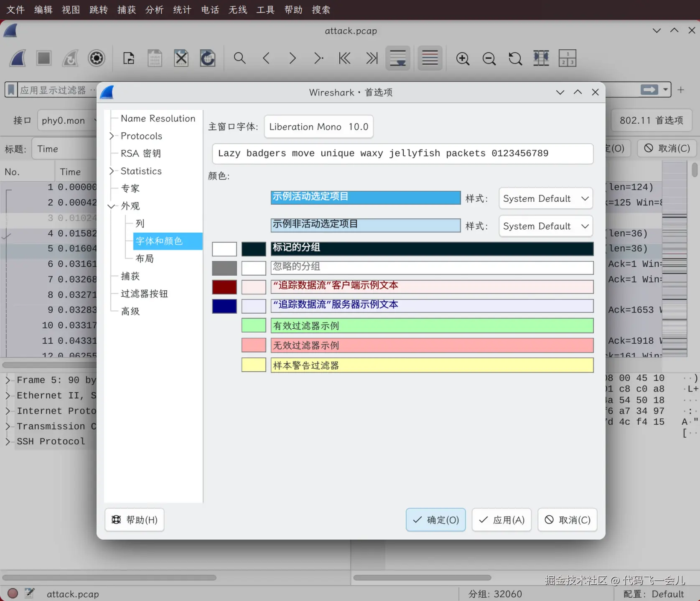Reload the capture file

click(208, 58)
